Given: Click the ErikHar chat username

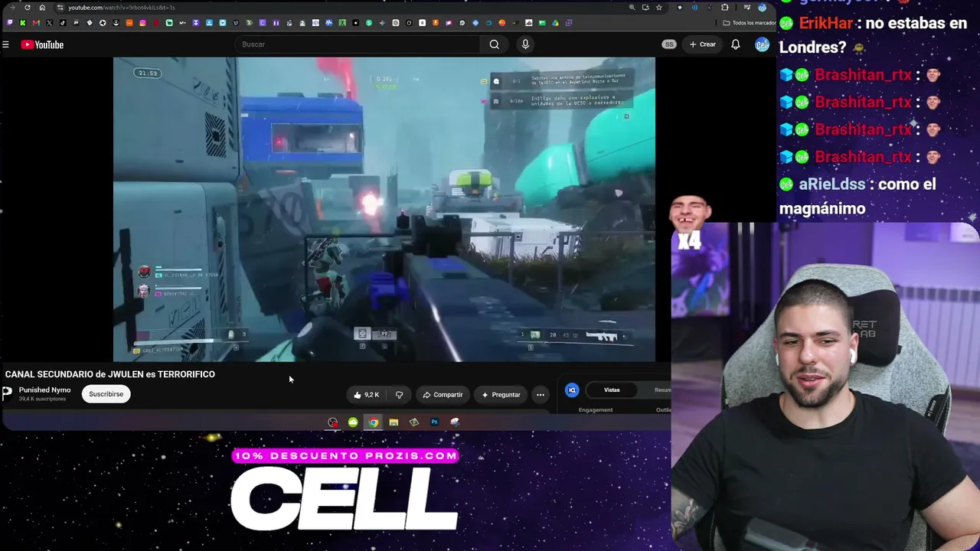Looking at the screenshot, I should click(x=825, y=23).
